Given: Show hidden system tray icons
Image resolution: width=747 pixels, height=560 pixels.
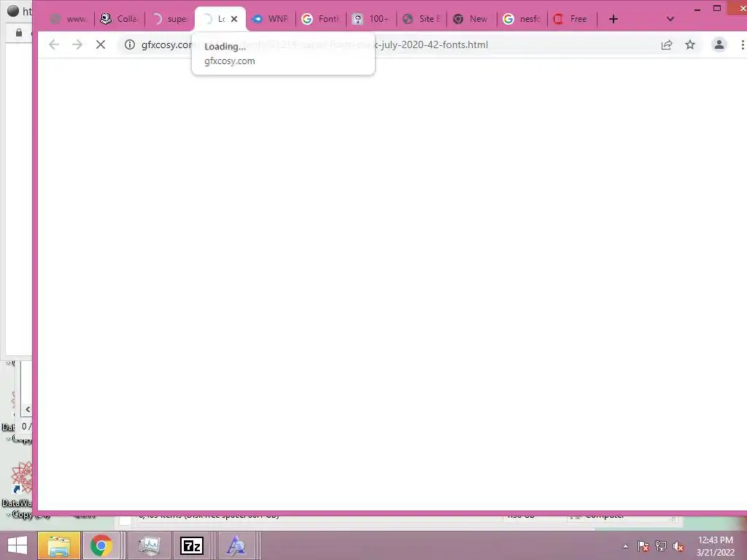Looking at the screenshot, I should click(x=625, y=546).
